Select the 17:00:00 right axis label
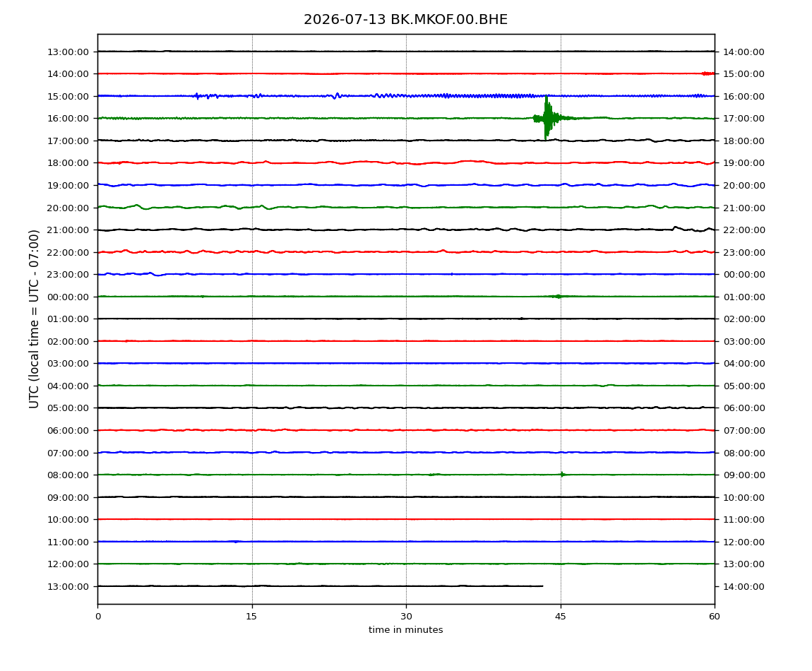This screenshot has width=812, height=671. coord(744,119)
